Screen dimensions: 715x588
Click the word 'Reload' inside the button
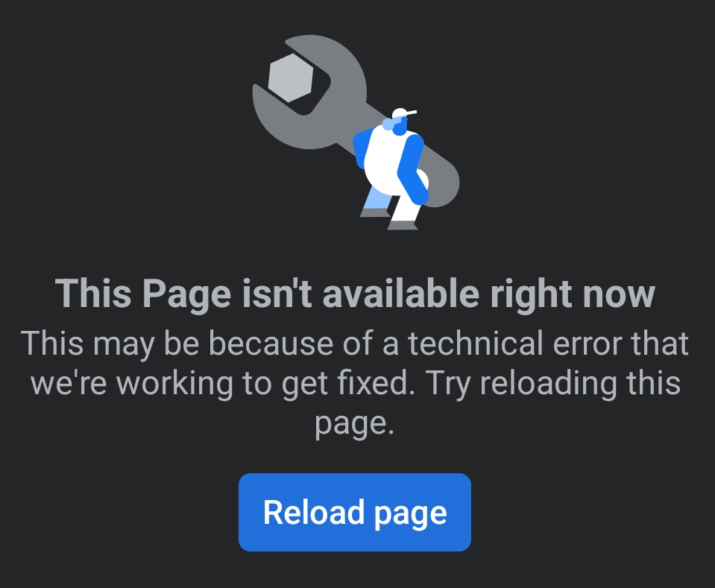tap(314, 512)
